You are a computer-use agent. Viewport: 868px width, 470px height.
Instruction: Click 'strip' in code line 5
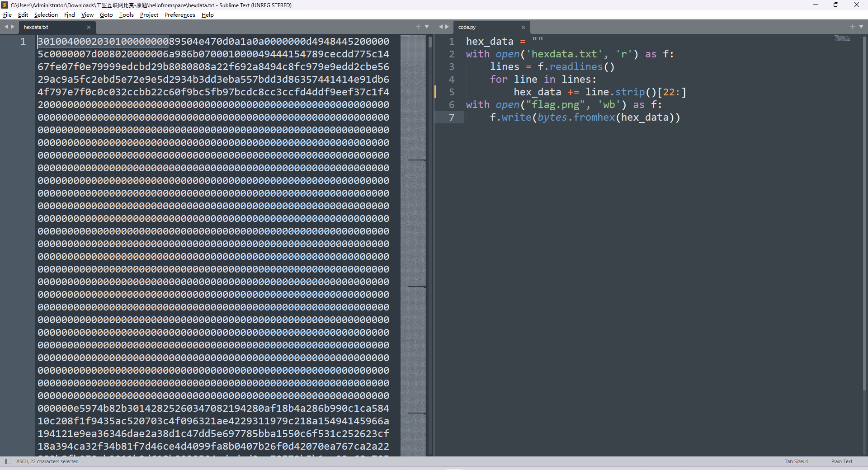(x=630, y=92)
